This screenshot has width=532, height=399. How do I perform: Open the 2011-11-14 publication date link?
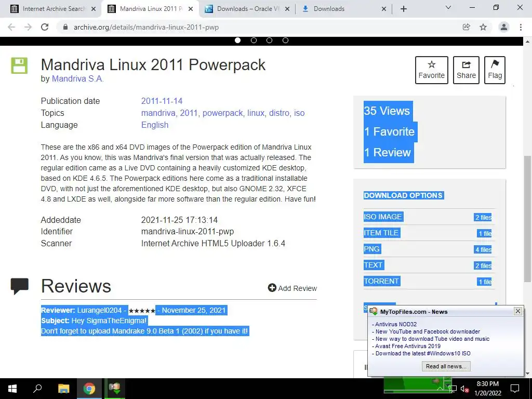click(x=162, y=101)
